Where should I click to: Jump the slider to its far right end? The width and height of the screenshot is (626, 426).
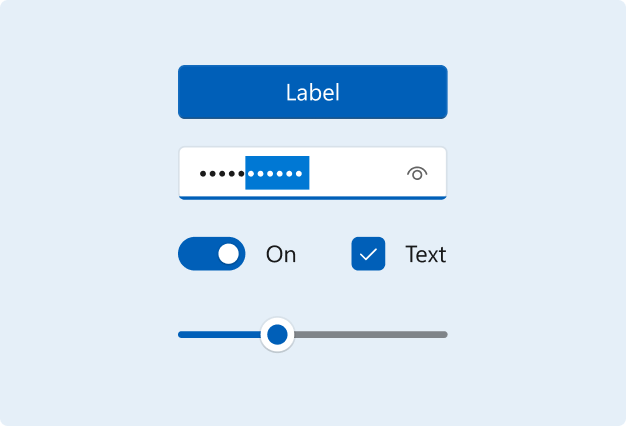445,335
